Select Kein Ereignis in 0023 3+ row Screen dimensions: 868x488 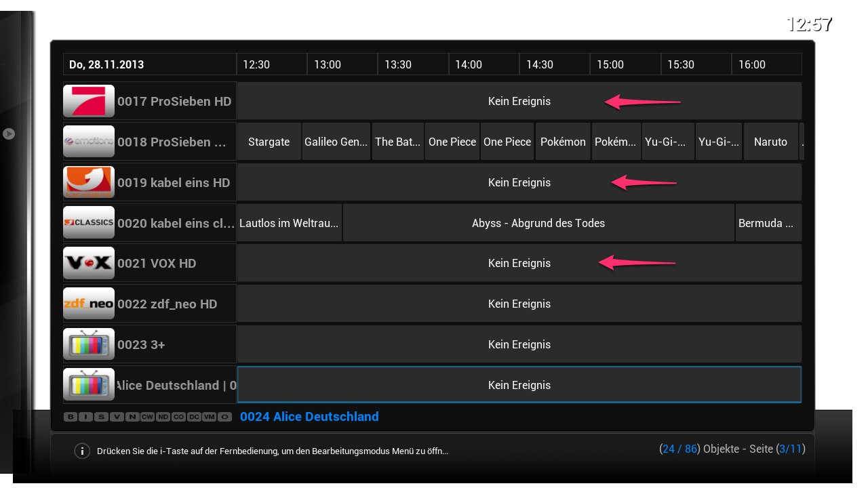tap(519, 344)
